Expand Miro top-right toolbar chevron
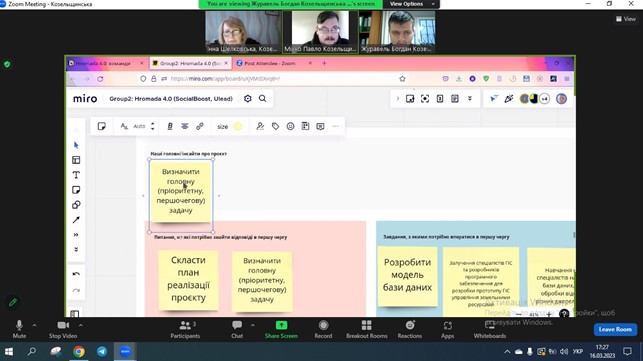This screenshot has width=643, height=361. [397, 98]
